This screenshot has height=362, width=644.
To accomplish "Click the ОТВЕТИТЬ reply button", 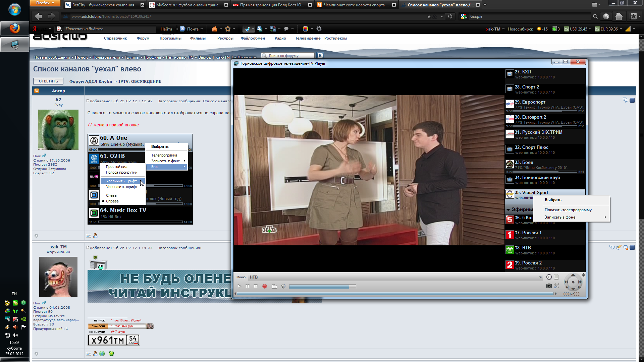I will [x=48, y=81].
